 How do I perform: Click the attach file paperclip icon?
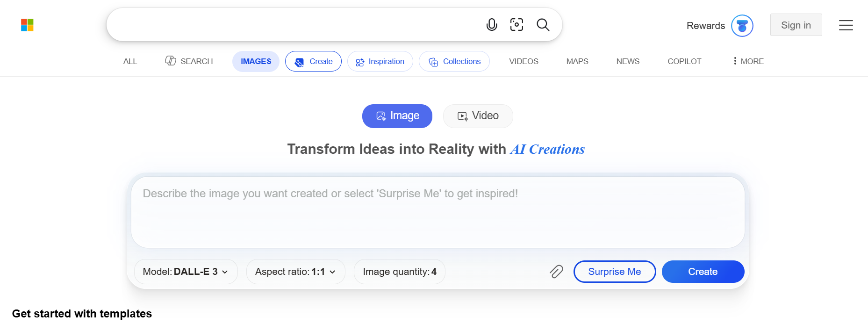click(x=556, y=272)
